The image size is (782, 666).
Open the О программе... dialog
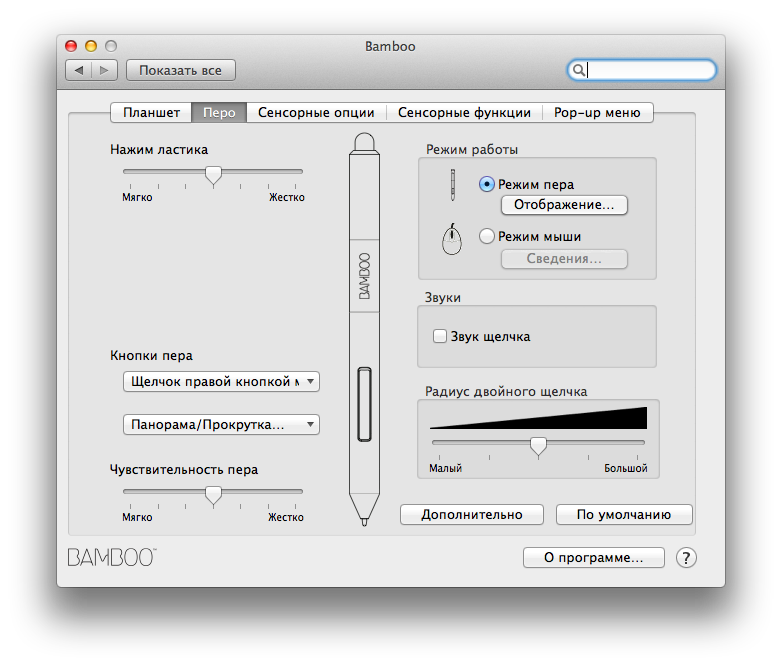pyautogui.click(x=593, y=557)
